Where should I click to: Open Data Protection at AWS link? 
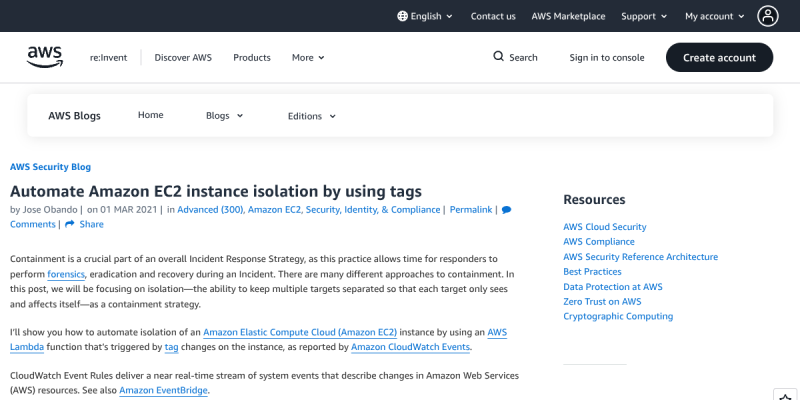613,287
